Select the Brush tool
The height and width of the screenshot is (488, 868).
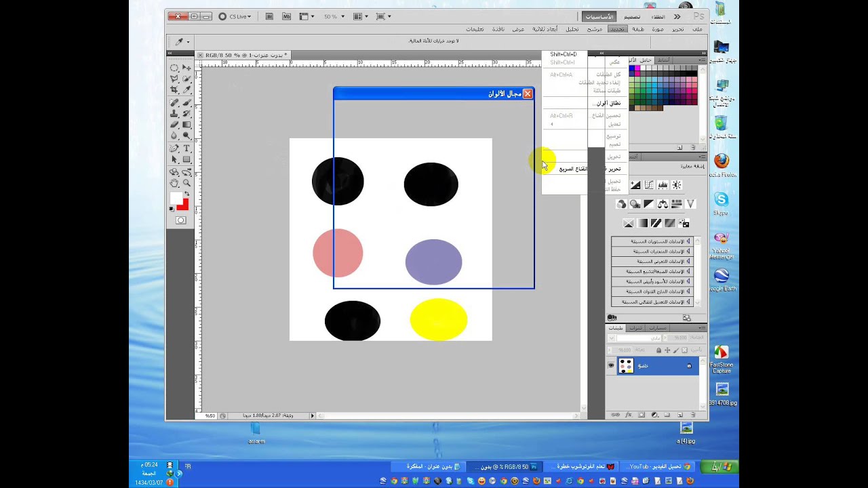pyautogui.click(x=187, y=102)
